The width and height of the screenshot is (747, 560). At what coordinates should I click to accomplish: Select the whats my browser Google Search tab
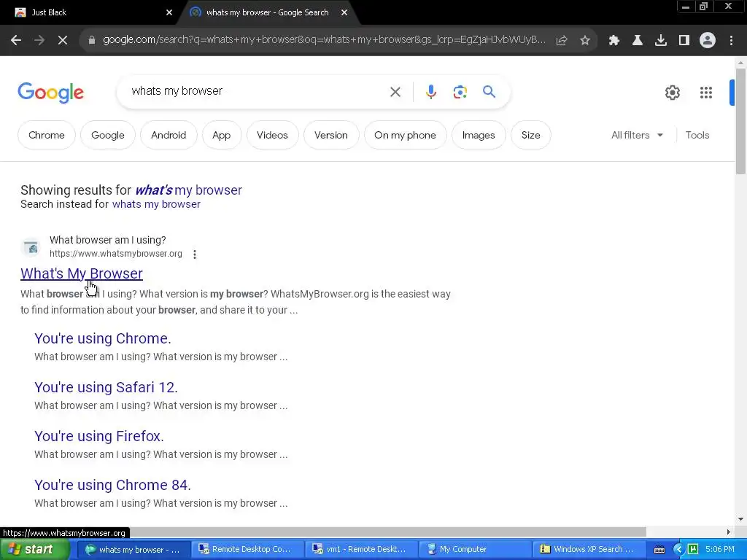tap(267, 12)
